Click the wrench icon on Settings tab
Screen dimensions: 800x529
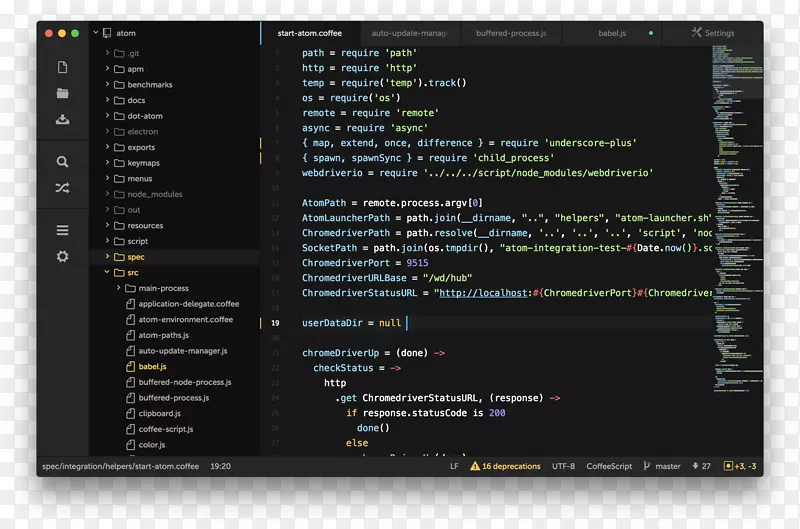pyautogui.click(x=696, y=33)
